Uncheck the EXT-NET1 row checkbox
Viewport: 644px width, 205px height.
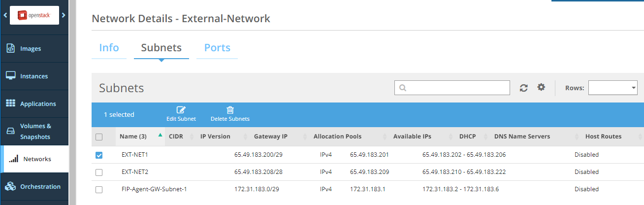click(x=99, y=155)
